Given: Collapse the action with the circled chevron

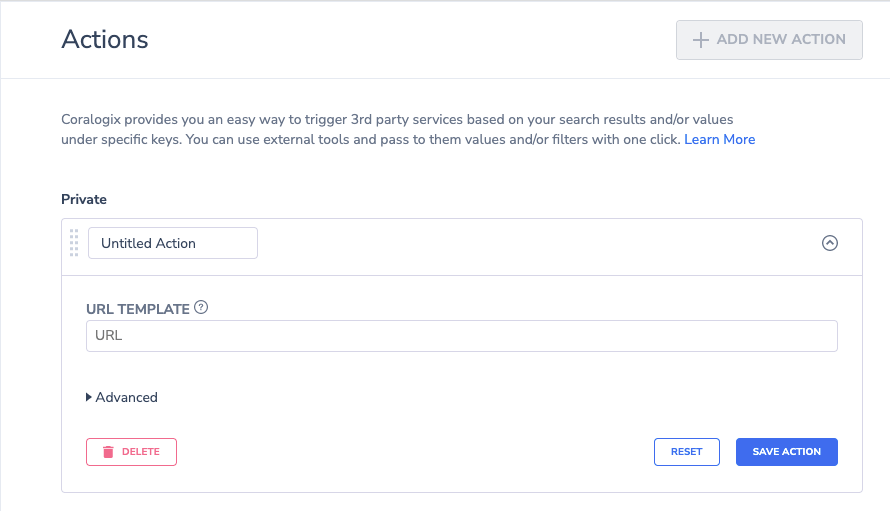Looking at the screenshot, I should [x=830, y=243].
